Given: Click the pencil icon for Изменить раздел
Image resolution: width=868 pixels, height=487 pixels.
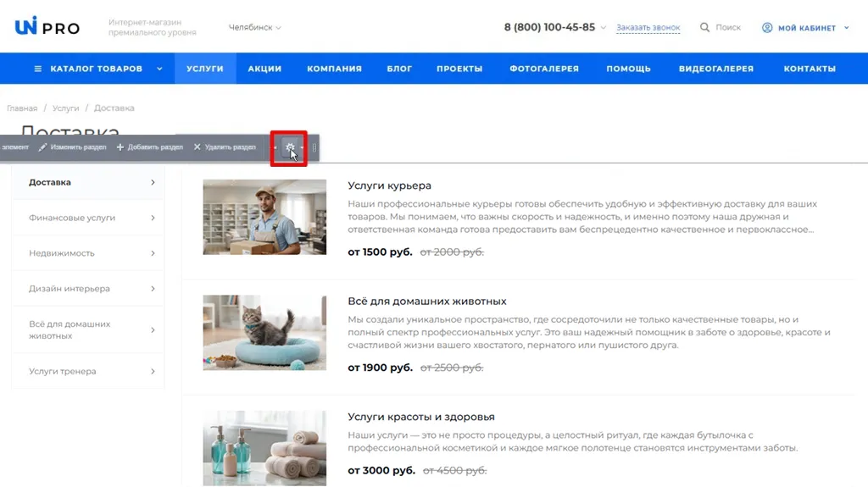Looking at the screenshot, I should click(x=42, y=147).
